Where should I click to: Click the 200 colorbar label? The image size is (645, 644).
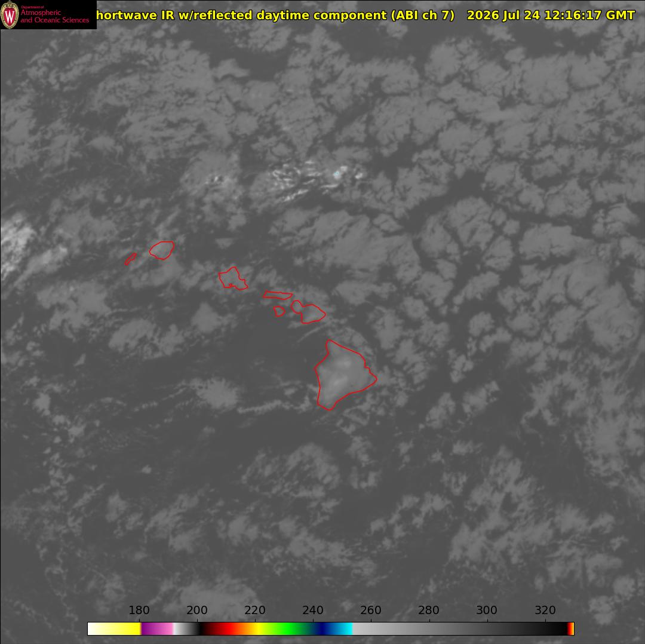197,610
